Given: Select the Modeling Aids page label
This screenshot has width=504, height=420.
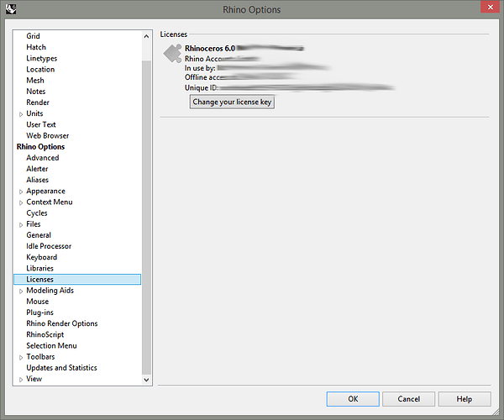Looking at the screenshot, I should 50,291.
